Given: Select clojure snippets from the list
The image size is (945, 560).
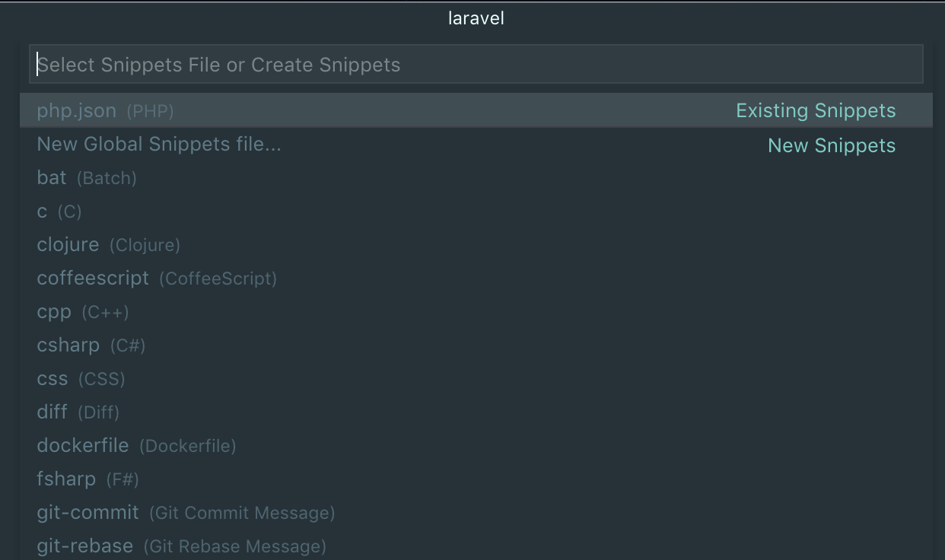Looking at the screenshot, I should (108, 245).
